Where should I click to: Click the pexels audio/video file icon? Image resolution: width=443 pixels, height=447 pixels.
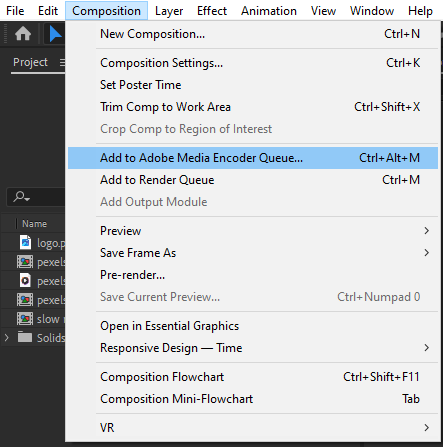coord(25,281)
